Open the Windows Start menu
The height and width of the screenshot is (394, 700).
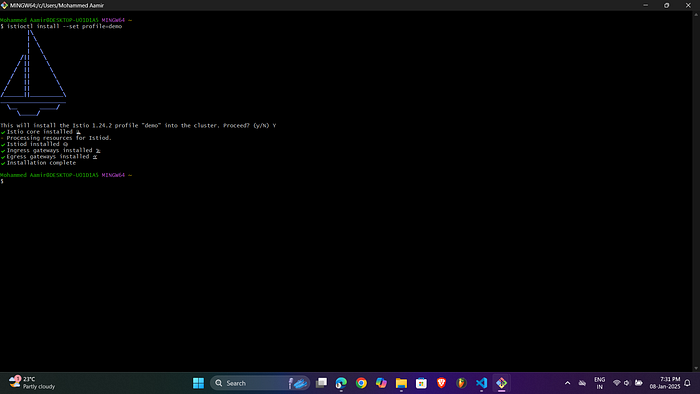pyautogui.click(x=198, y=383)
